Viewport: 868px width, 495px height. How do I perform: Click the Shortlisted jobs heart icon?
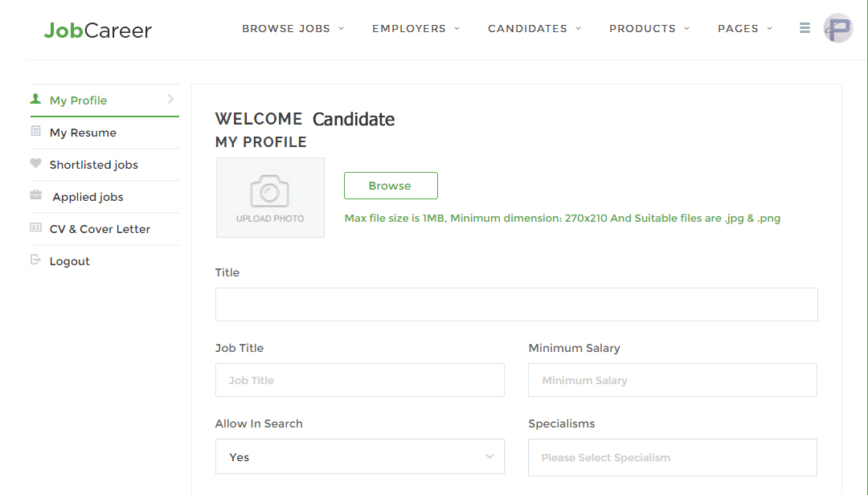click(35, 164)
